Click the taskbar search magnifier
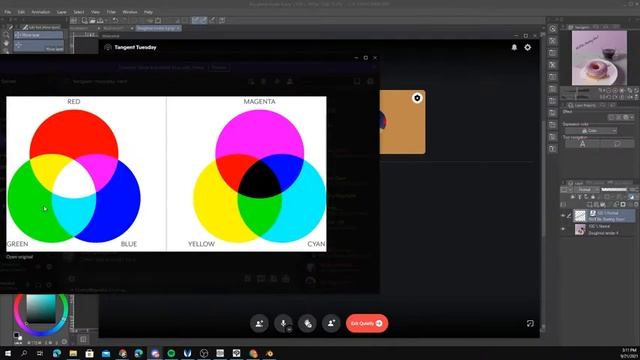 tap(24, 353)
